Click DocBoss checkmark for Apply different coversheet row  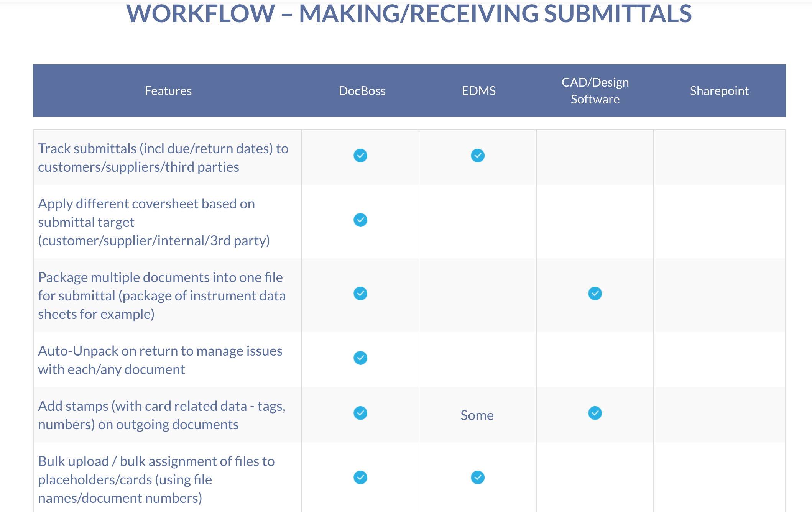[x=360, y=220]
